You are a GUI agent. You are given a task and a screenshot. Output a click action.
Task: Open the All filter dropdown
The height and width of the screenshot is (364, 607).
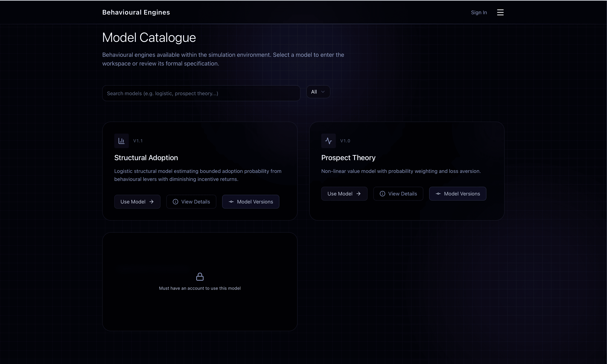pos(318,92)
